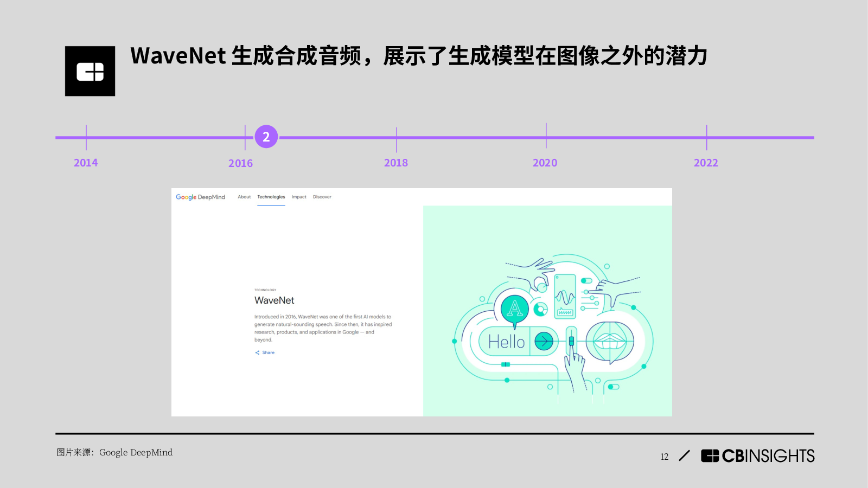Toggle the switch right of the phone
This screenshot has height=488, width=868.
(586, 281)
